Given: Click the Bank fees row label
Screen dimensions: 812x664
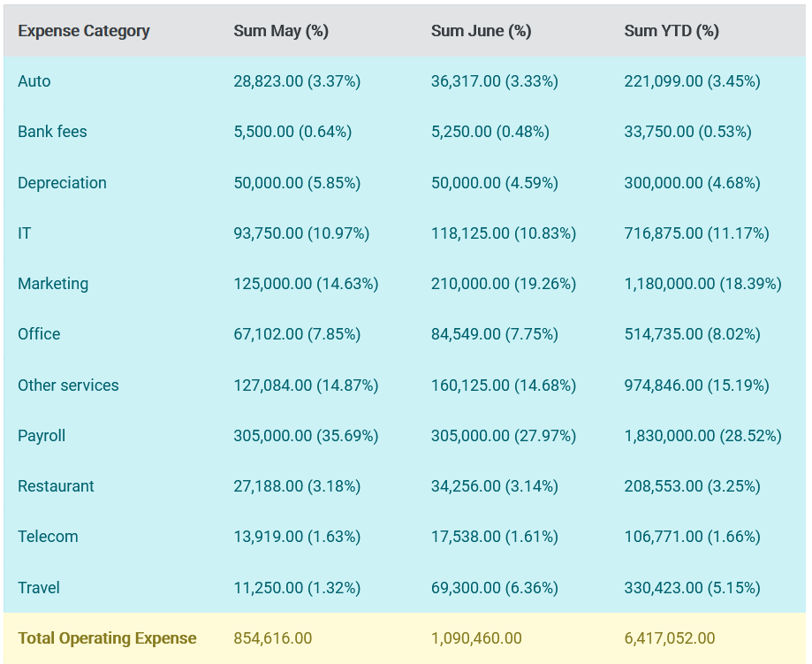Looking at the screenshot, I should pyautogui.click(x=52, y=132).
